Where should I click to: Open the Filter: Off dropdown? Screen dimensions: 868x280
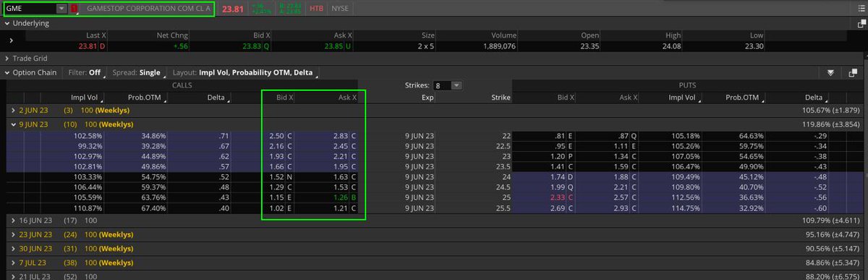point(87,72)
